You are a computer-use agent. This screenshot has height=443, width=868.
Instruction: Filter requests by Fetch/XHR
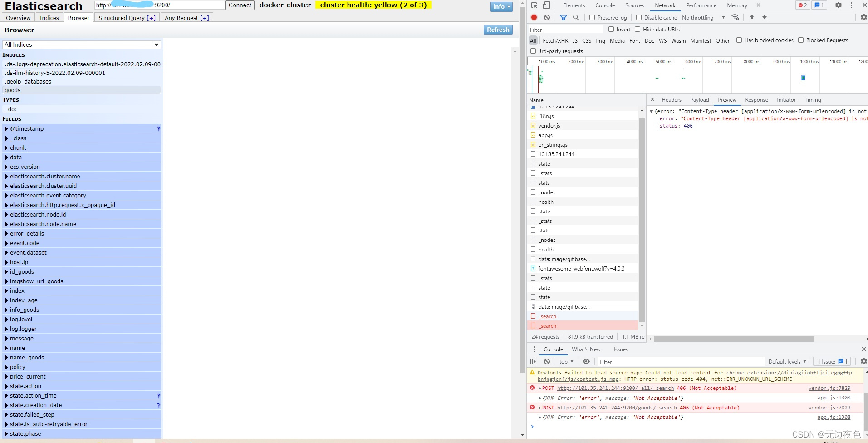coord(555,40)
